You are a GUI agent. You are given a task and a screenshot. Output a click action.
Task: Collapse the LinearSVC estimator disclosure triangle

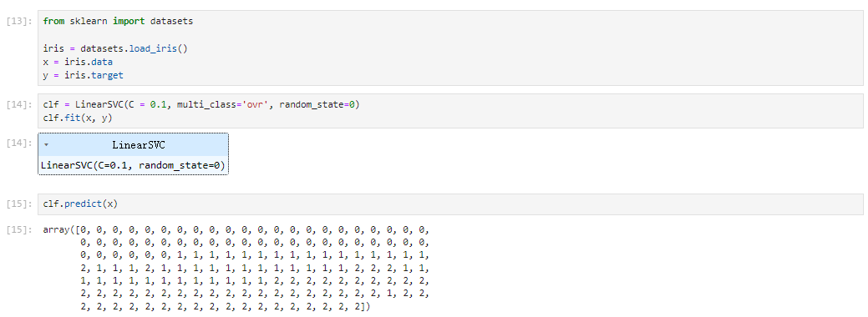[x=47, y=145]
